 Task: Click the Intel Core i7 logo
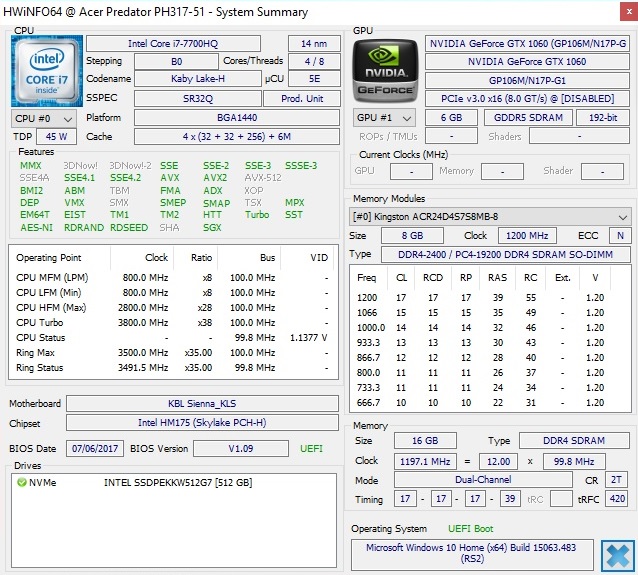tap(47, 71)
